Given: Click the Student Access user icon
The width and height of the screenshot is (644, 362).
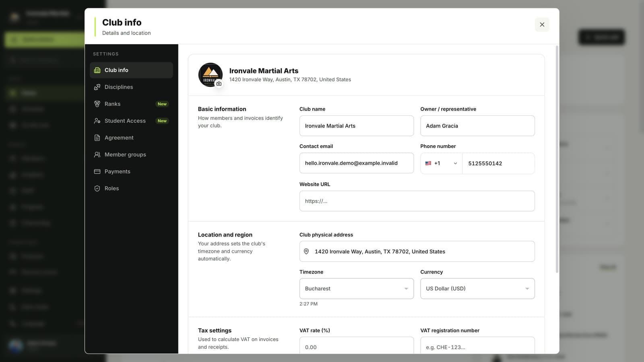Looking at the screenshot, I should (97, 121).
